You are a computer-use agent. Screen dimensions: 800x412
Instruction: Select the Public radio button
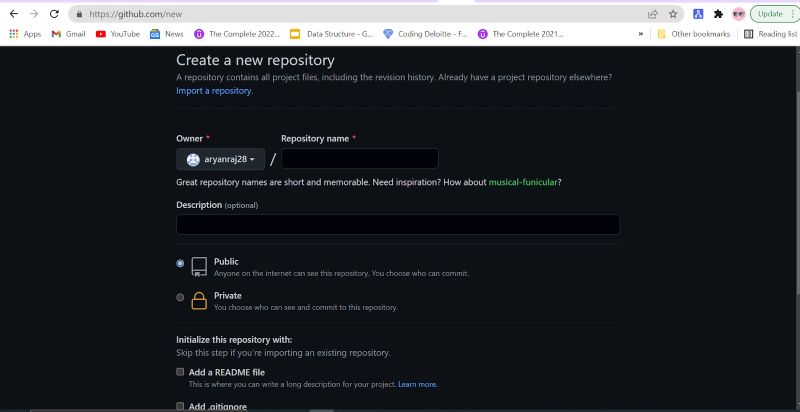point(180,264)
